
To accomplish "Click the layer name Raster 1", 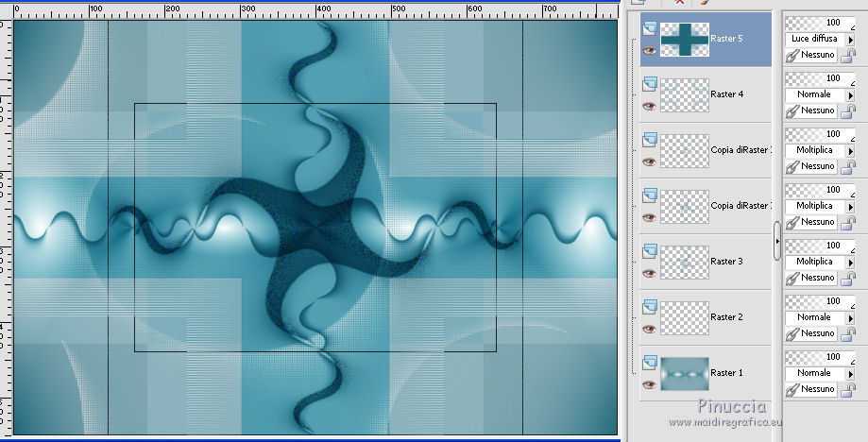I will pos(727,373).
